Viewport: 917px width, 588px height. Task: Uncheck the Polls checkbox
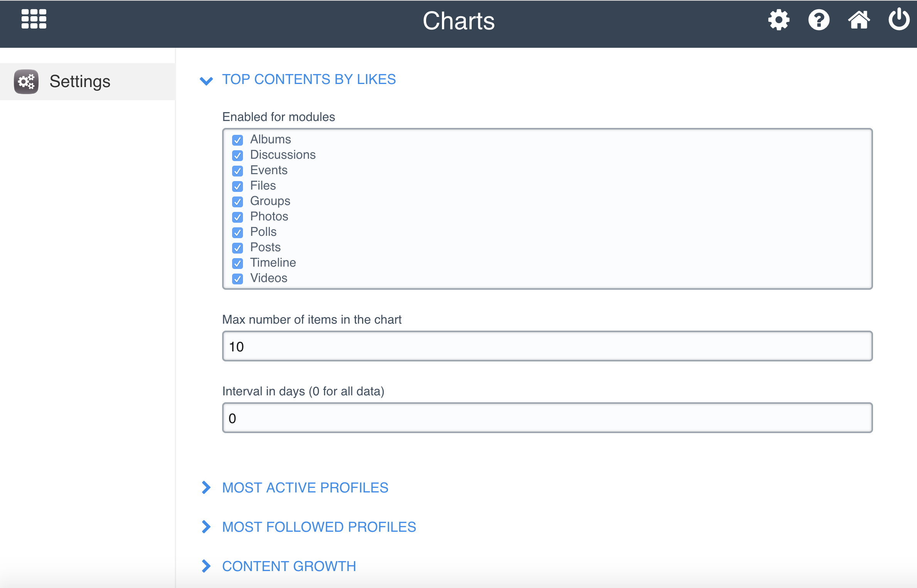(x=238, y=232)
